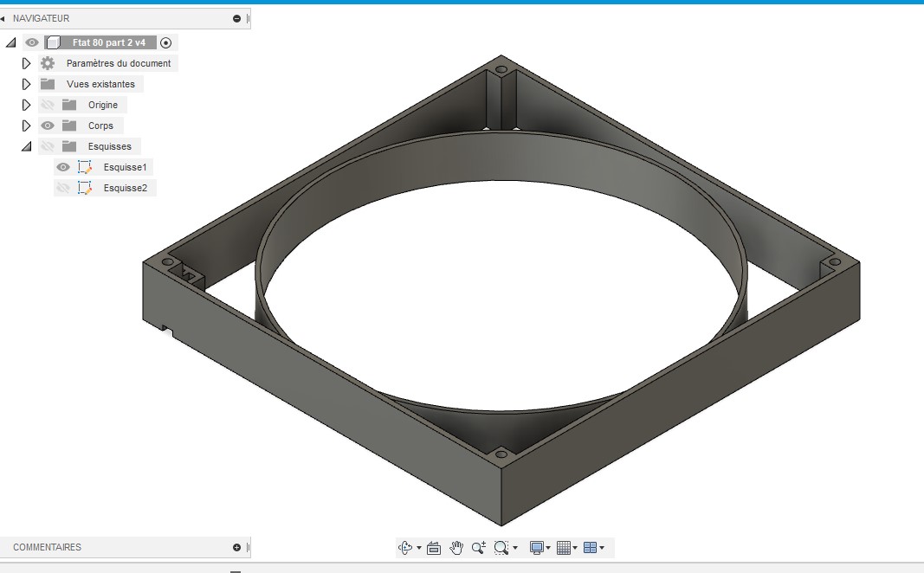This screenshot has width=924, height=573.
Task: Click the top 3D model's circular inner face
Action: pyautogui.click(x=501, y=154)
